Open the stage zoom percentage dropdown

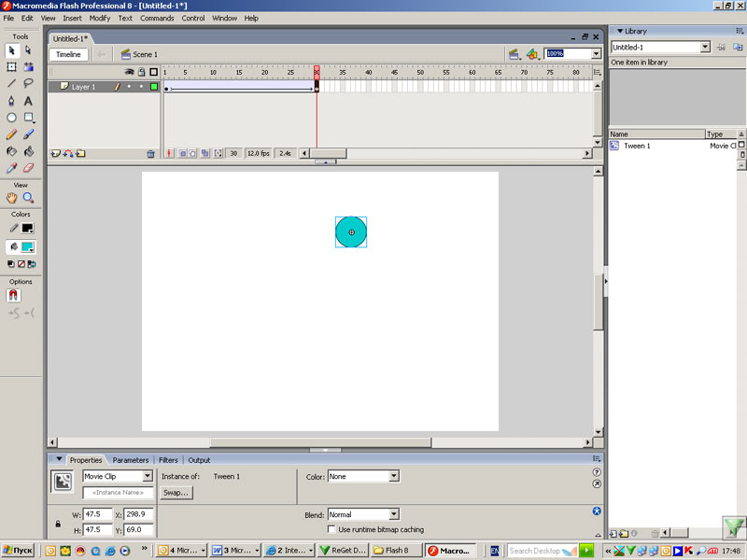[596, 54]
